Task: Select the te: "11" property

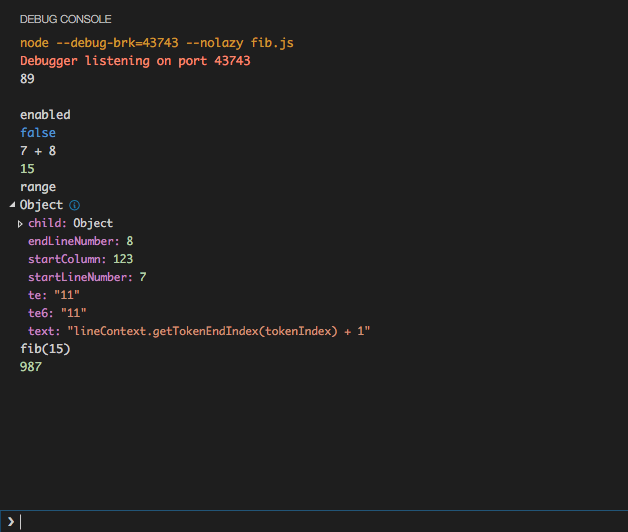Action: click(x=54, y=295)
